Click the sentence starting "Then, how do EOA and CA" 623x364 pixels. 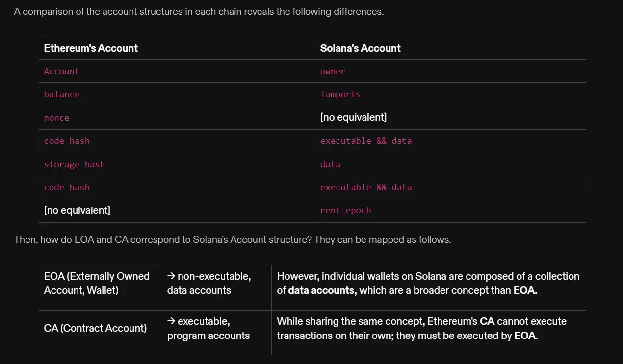232,240
